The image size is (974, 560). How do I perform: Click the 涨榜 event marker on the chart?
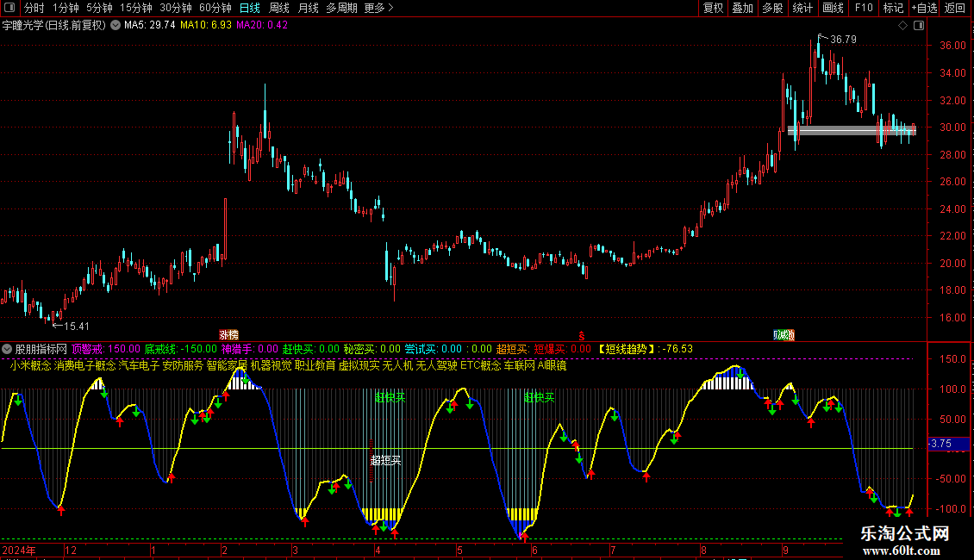(228, 334)
